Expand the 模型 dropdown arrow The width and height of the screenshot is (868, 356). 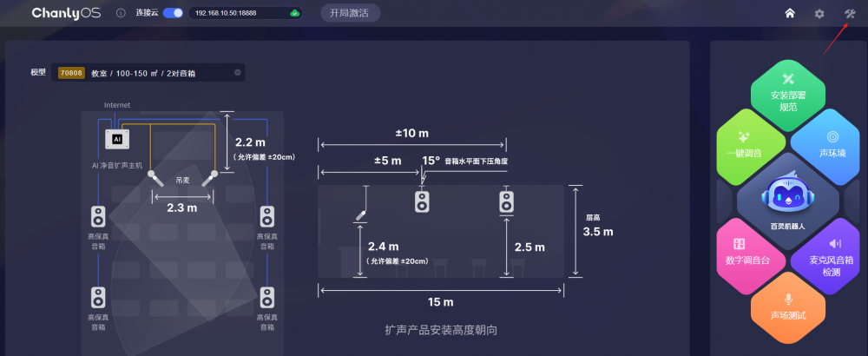click(237, 73)
